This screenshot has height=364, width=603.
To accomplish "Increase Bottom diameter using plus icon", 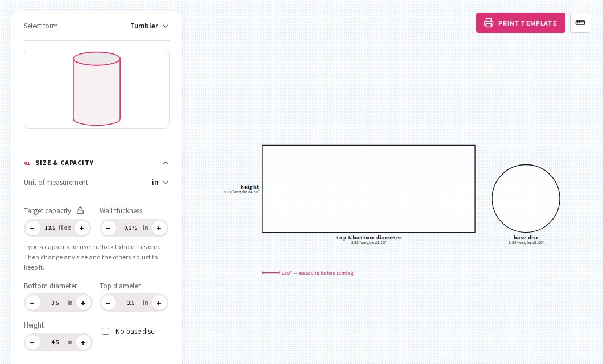I will pos(83,303).
